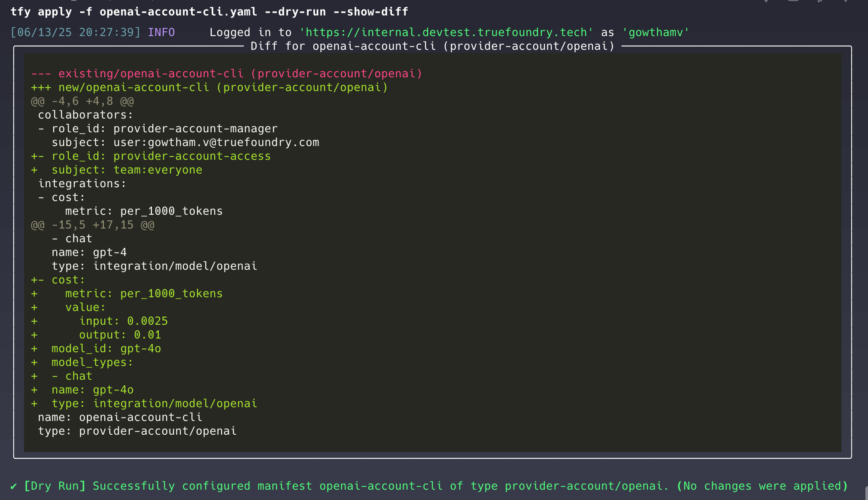Click the type: provider-account/openai line
The height and width of the screenshot is (500, 868).
[137, 431]
